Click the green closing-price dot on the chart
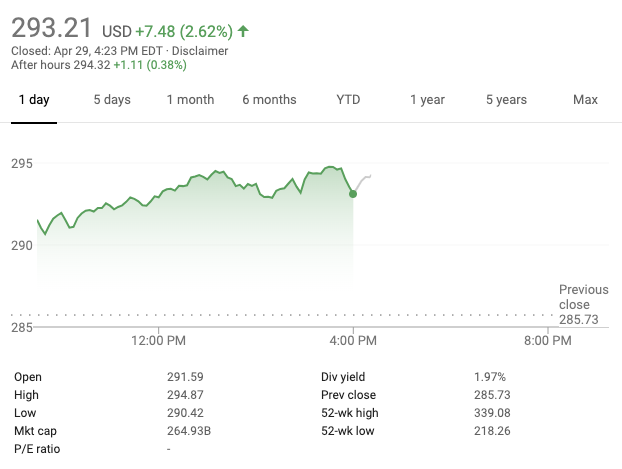The image size is (622, 469). tap(353, 193)
